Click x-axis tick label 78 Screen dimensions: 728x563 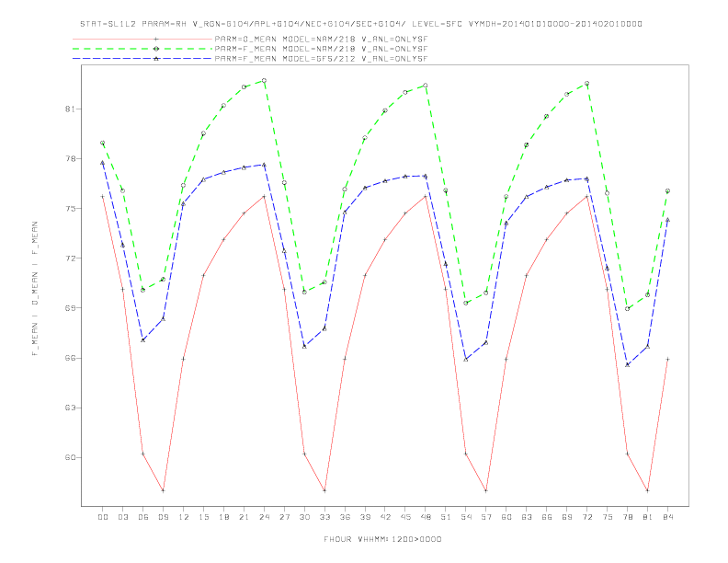(x=628, y=517)
